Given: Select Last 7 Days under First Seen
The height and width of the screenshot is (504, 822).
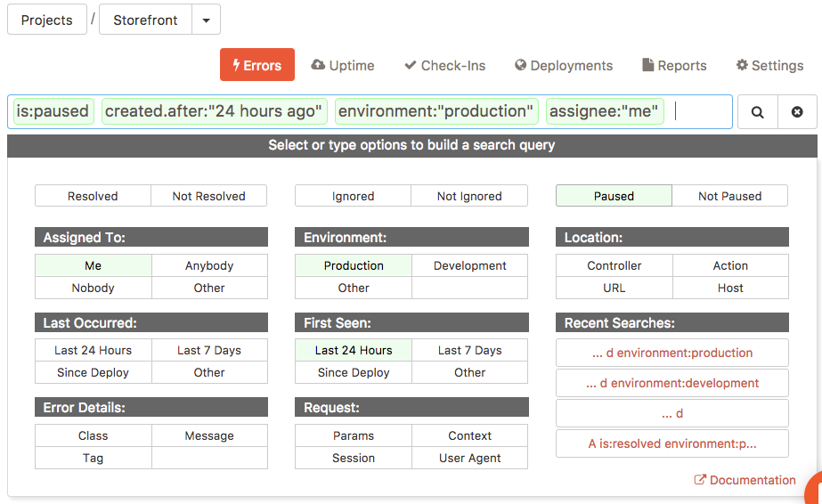Looking at the screenshot, I should [x=469, y=350].
